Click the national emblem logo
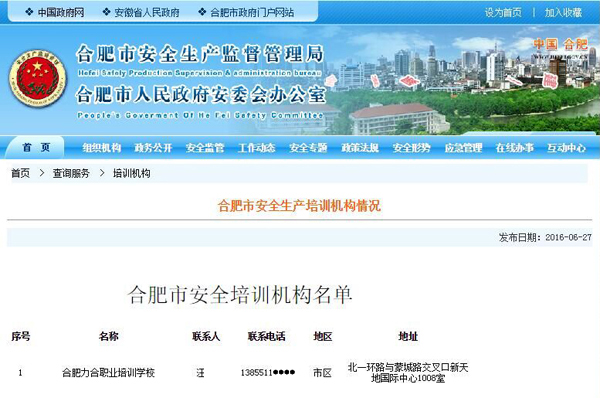The image size is (600, 398). pos(38,78)
